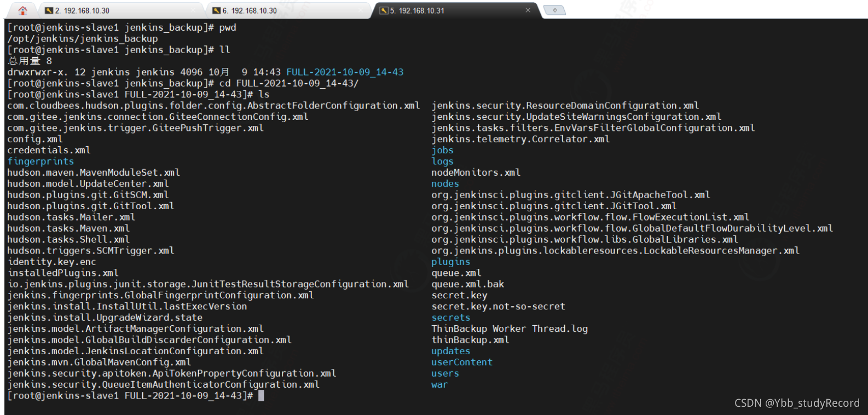
Task: Click org.jenkins.plugins.lockableresources.LockableResourcesManager.xml
Action: (616, 250)
